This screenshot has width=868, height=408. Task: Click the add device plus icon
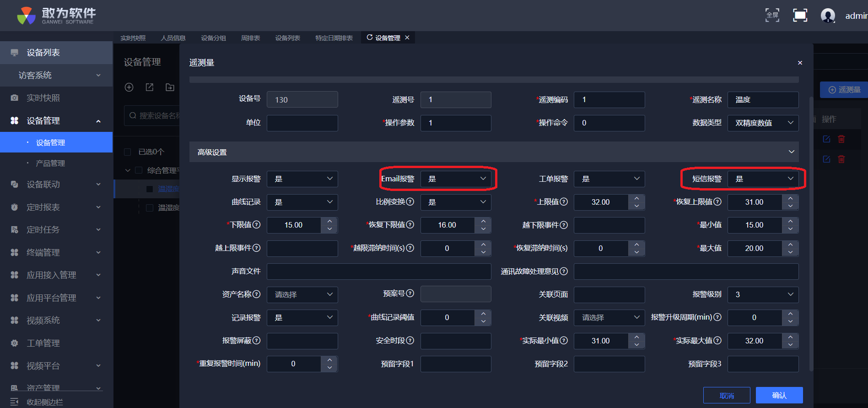coord(129,87)
